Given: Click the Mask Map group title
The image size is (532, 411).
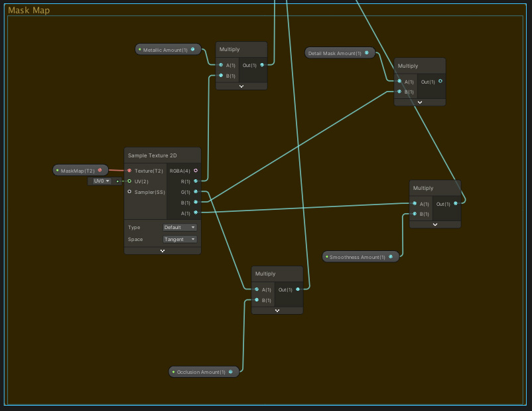Looking at the screenshot, I should coord(29,11).
